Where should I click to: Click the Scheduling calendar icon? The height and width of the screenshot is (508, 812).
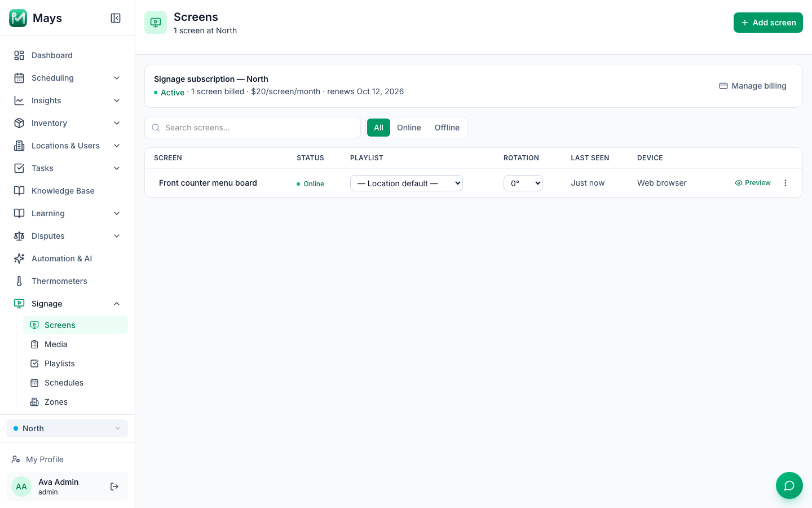(x=19, y=78)
